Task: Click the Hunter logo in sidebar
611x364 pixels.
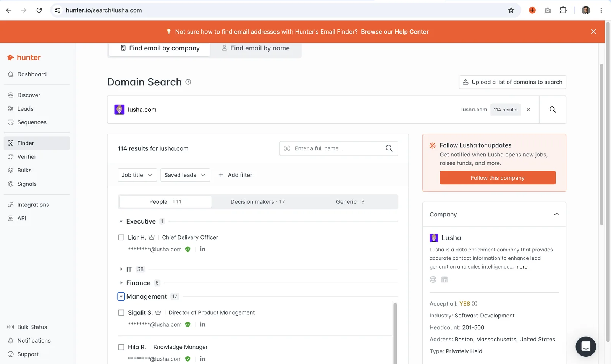Action: pyautogui.click(x=24, y=58)
